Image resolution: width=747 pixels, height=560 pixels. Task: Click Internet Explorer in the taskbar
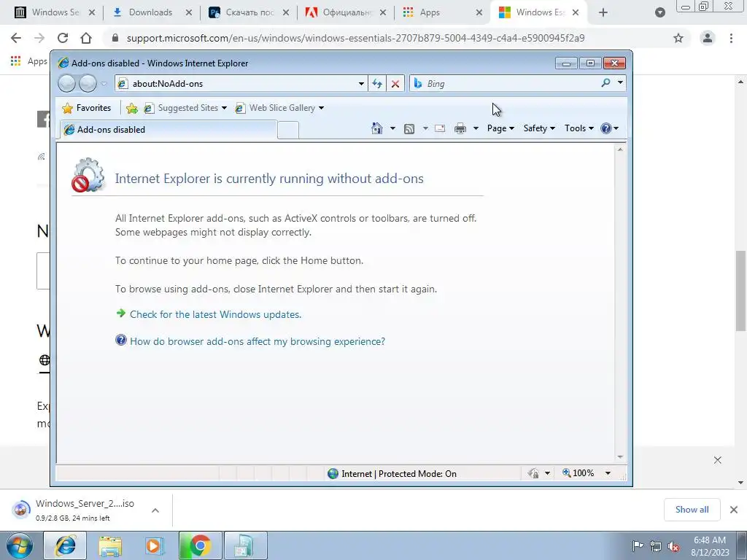click(x=65, y=545)
